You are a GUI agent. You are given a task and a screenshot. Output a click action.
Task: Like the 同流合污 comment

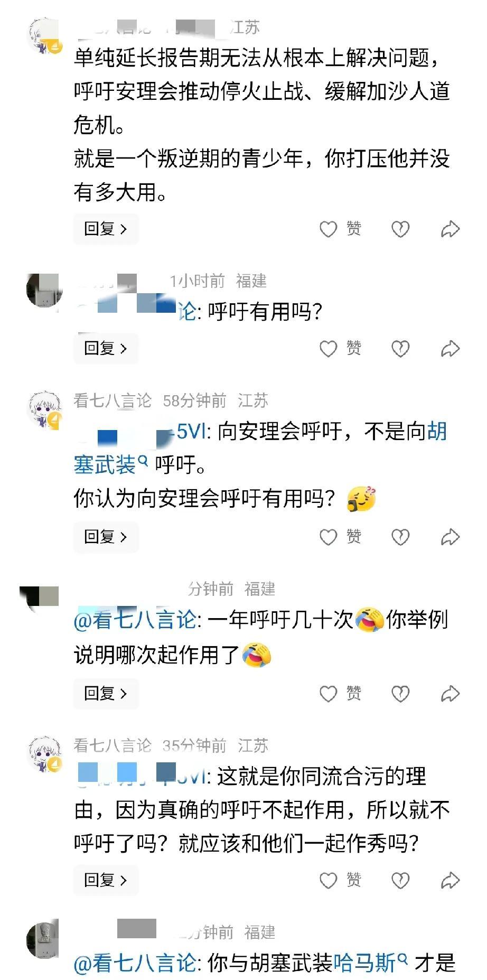pyautogui.click(x=341, y=880)
